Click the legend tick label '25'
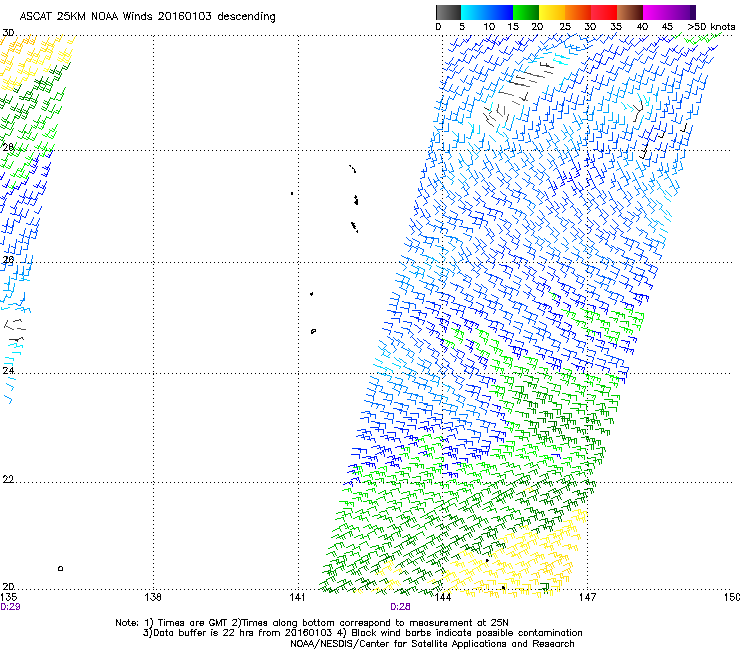The width and height of the screenshot is (740, 650). tap(565, 27)
